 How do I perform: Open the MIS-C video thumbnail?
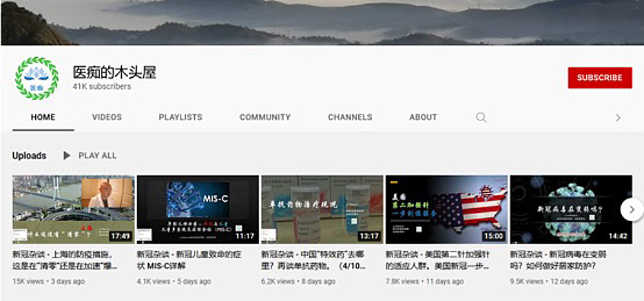click(198, 210)
